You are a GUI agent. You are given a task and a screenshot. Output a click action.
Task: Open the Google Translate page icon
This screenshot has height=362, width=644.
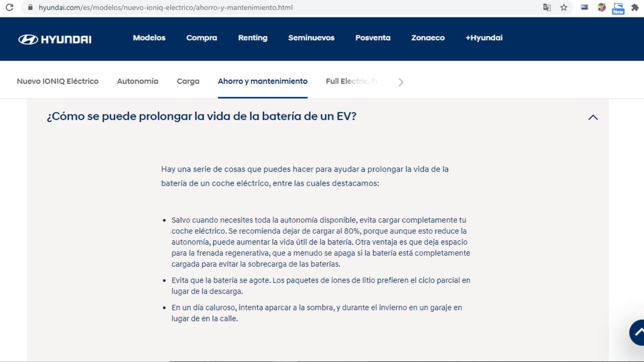coord(547,7)
